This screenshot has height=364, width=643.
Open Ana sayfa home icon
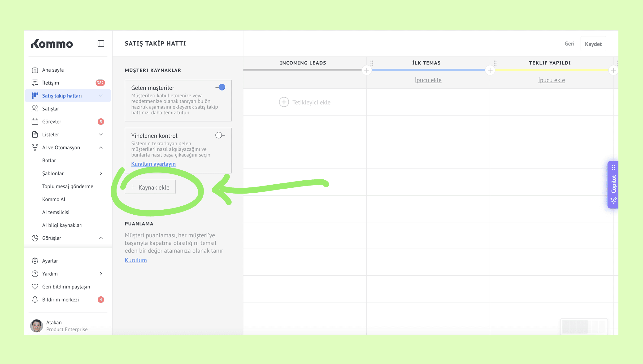click(x=35, y=70)
